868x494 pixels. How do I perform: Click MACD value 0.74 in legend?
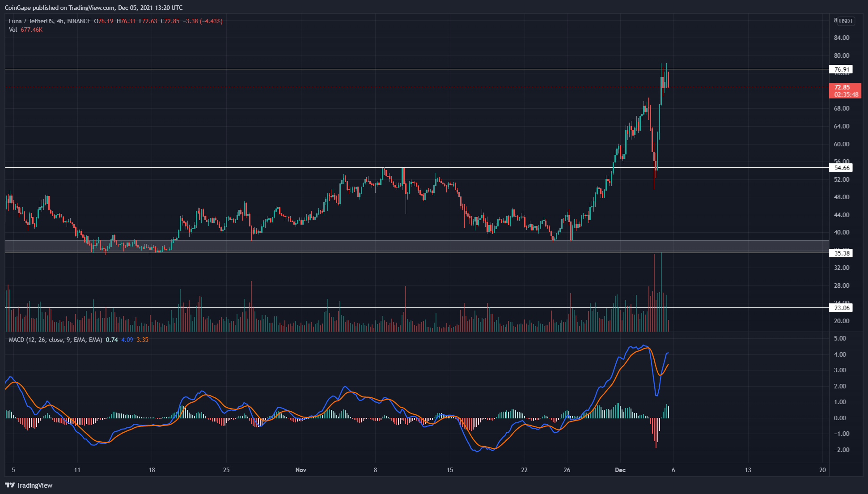112,340
